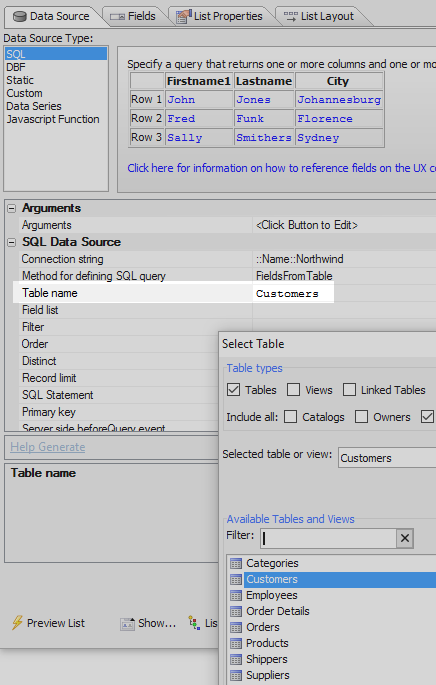Select the Categories table icon
Screen dimensions: 436x685
236,564
